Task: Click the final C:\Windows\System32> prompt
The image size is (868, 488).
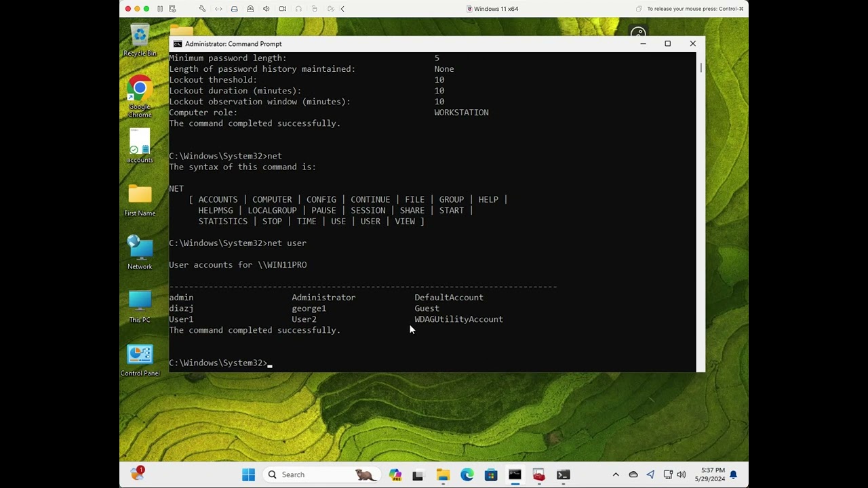Action: pos(218,363)
